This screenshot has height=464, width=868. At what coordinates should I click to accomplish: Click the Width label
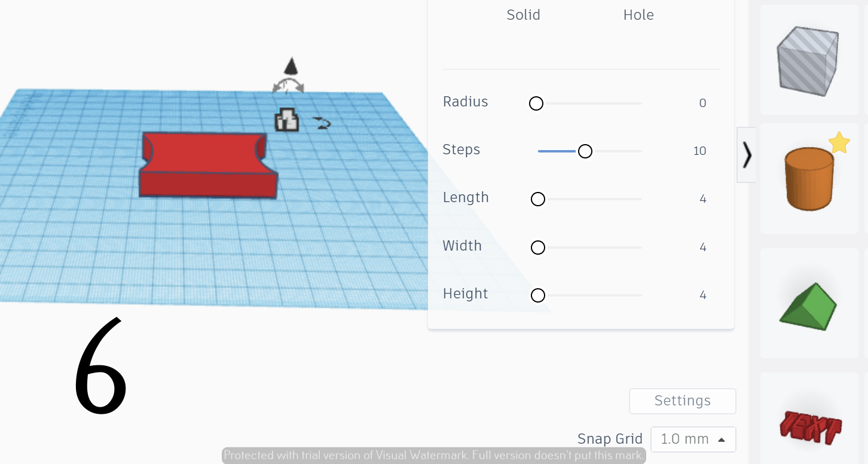point(462,246)
